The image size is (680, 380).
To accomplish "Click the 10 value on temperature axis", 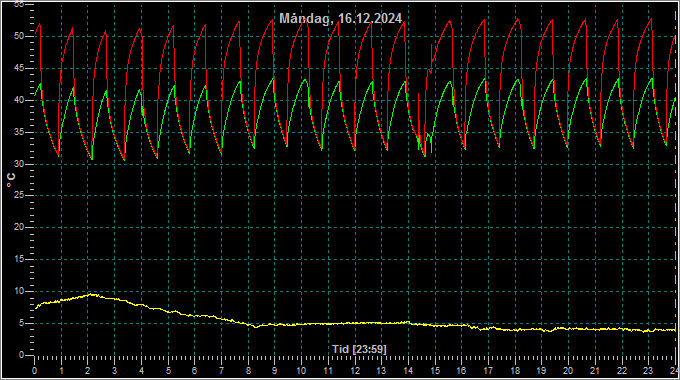I will [x=19, y=291].
